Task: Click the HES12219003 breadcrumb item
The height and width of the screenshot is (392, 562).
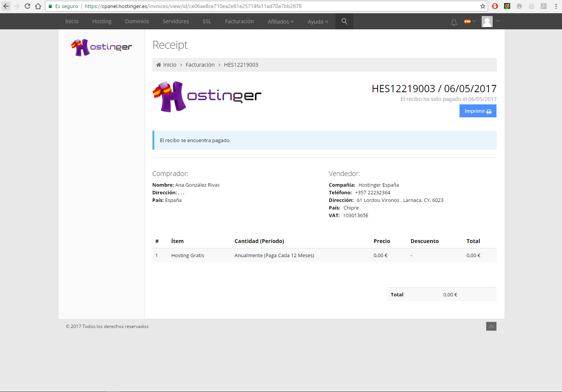Action: click(x=241, y=65)
